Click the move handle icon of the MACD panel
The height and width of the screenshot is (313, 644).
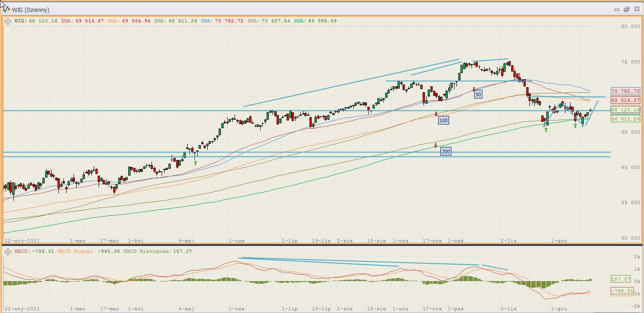click(x=8, y=251)
